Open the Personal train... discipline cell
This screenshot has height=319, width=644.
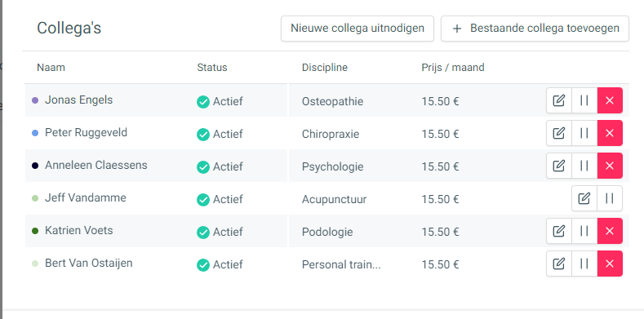point(341,264)
